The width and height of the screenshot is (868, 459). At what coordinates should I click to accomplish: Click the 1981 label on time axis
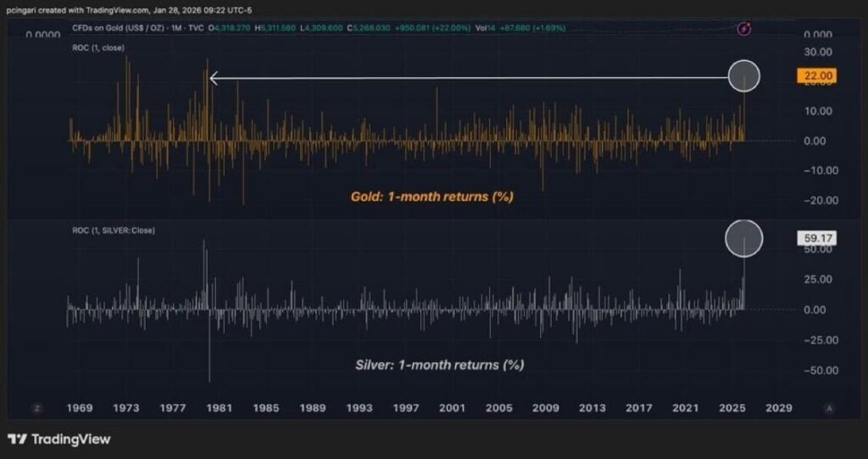tap(220, 408)
